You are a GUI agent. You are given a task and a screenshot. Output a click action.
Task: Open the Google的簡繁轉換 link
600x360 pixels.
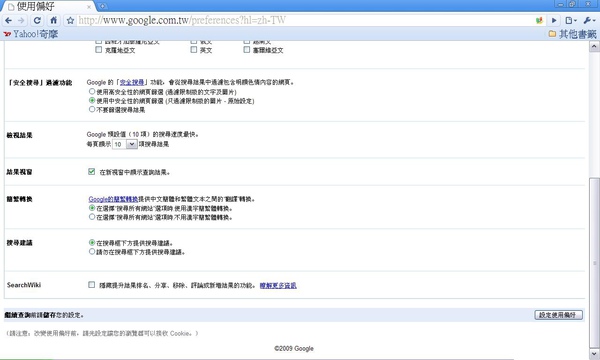(113, 199)
